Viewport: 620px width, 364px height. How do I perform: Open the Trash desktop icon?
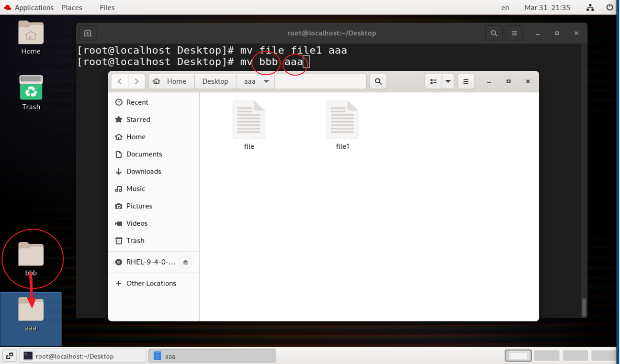click(x=31, y=92)
